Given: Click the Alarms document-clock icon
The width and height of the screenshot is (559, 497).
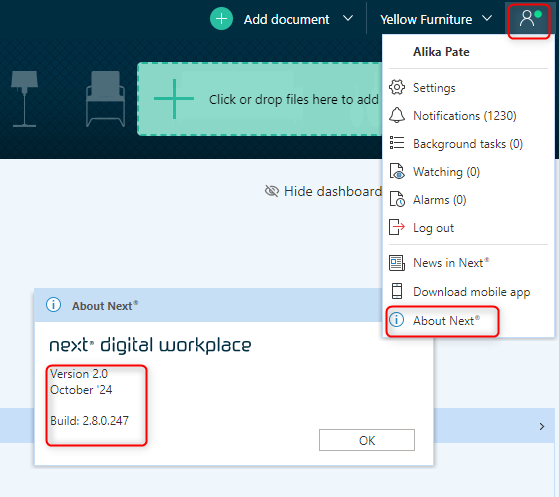Looking at the screenshot, I should click(397, 199).
